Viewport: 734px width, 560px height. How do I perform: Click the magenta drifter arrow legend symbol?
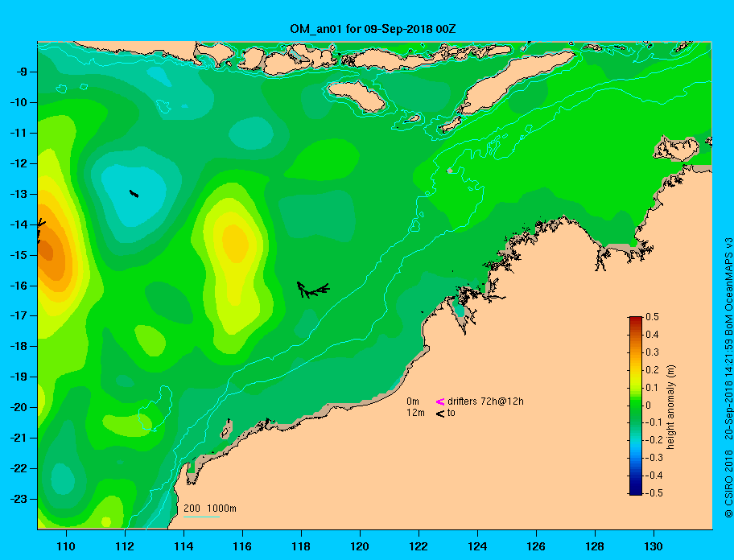tap(440, 401)
